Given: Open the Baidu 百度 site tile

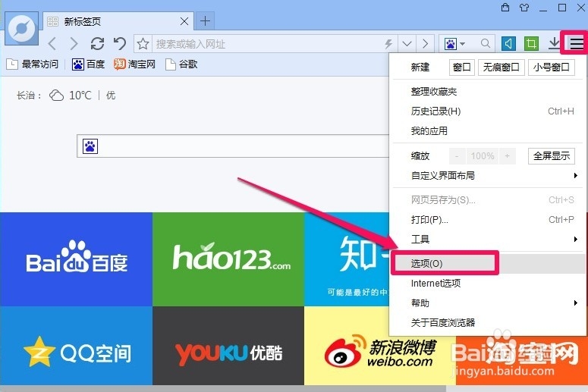Looking at the screenshot, I should pyautogui.click(x=76, y=259).
